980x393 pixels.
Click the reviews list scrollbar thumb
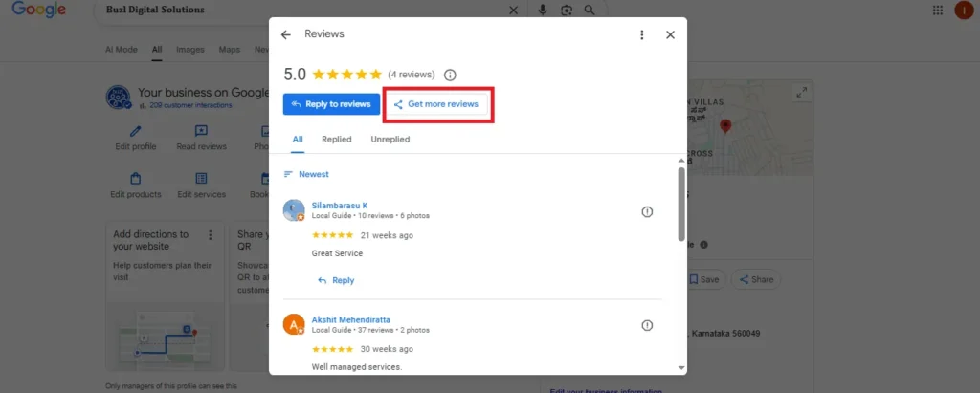click(681, 204)
